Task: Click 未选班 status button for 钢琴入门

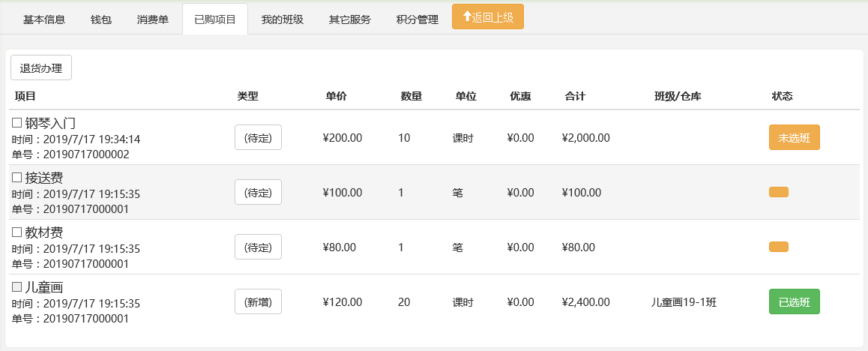Action: (x=795, y=137)
